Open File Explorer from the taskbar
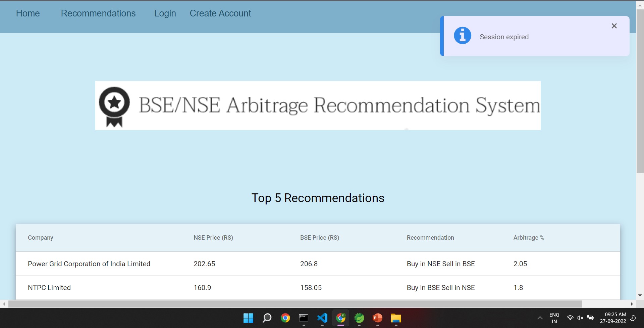Viewport: 644px width, 328px height. pyautogui.click(x=395, y=318)
